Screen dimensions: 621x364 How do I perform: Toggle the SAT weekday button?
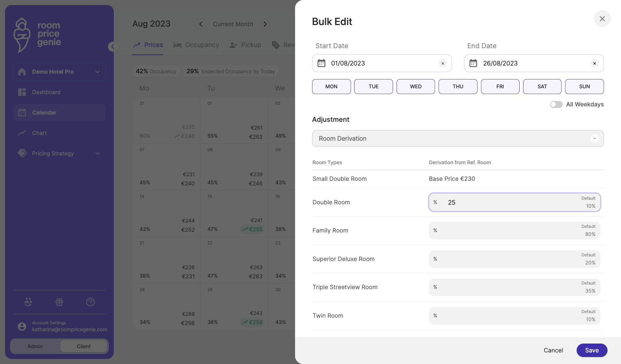(542, 86)
